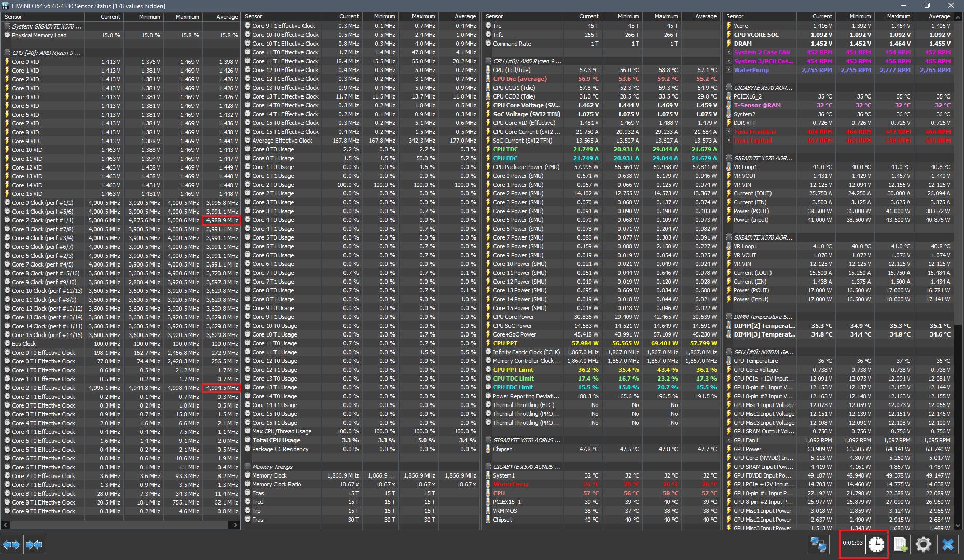
Task: Click the left arrow of first panel's horizontal scrollbar
Action: pos(5,525)
